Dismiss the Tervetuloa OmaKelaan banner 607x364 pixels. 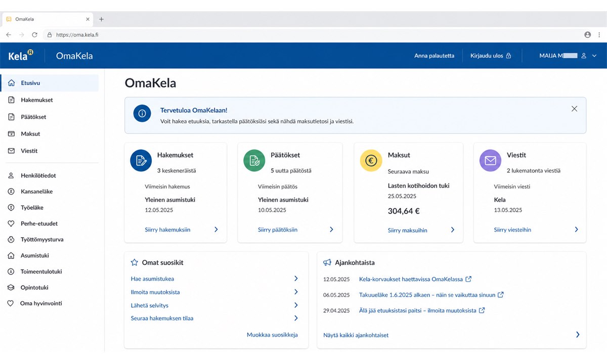574,109
